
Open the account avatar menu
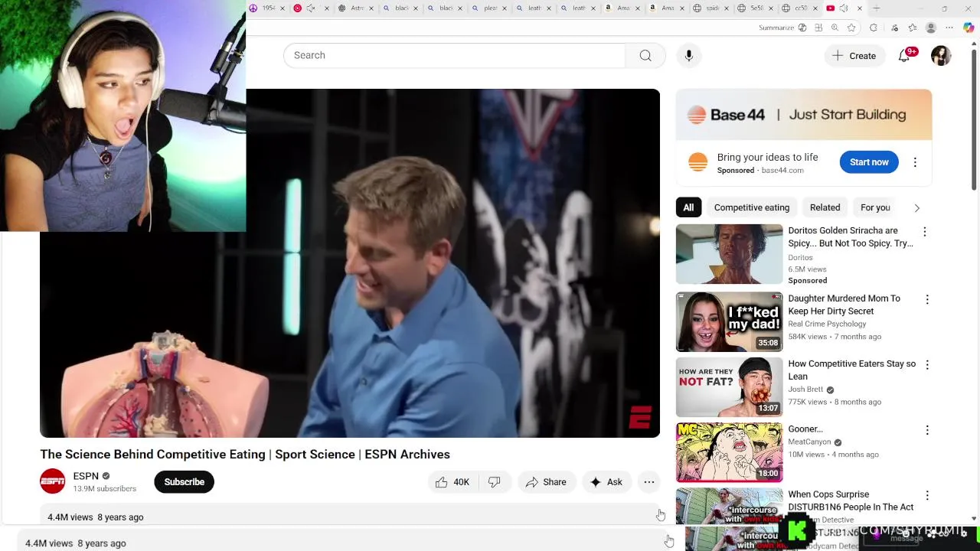pyautogui.click(x=941, y=55)
